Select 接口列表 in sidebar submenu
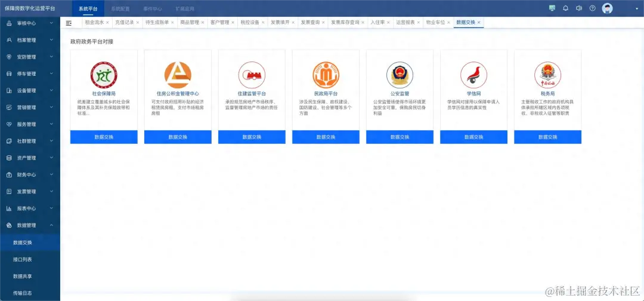The height and width of the screenshot is (301, 644). pos(23,259)
